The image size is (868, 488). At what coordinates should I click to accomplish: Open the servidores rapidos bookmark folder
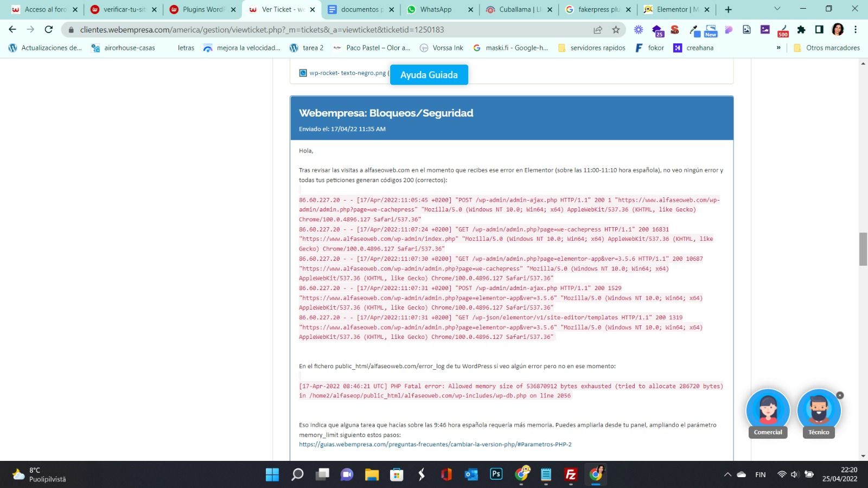(x=591, y=48)
